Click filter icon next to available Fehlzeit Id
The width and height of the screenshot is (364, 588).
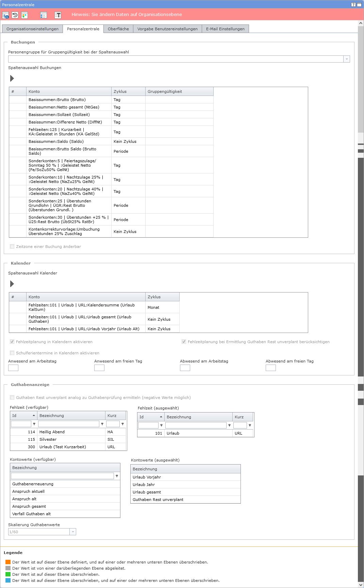pos(34,424)
